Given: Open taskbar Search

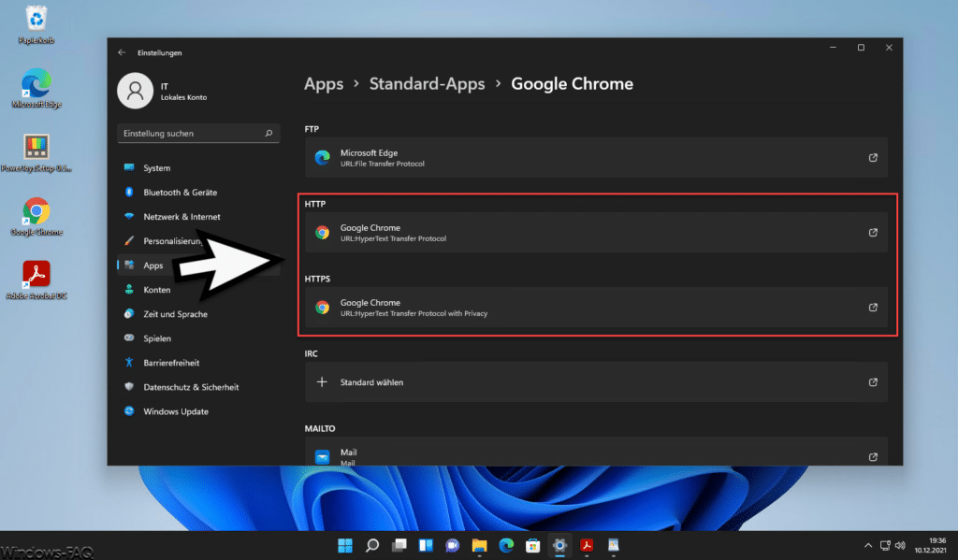Looking at the screenshot, I should tap(372, 545).
